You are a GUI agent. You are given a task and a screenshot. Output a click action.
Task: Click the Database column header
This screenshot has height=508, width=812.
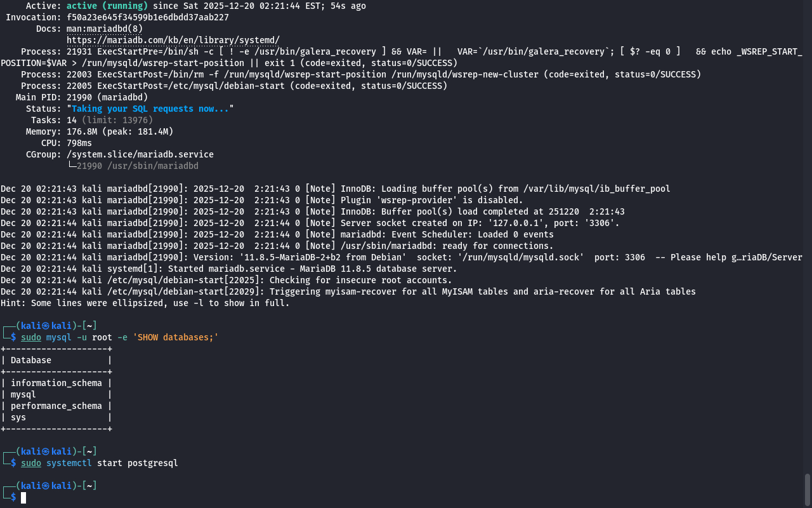pyautogui.click(x=31, y=360)
